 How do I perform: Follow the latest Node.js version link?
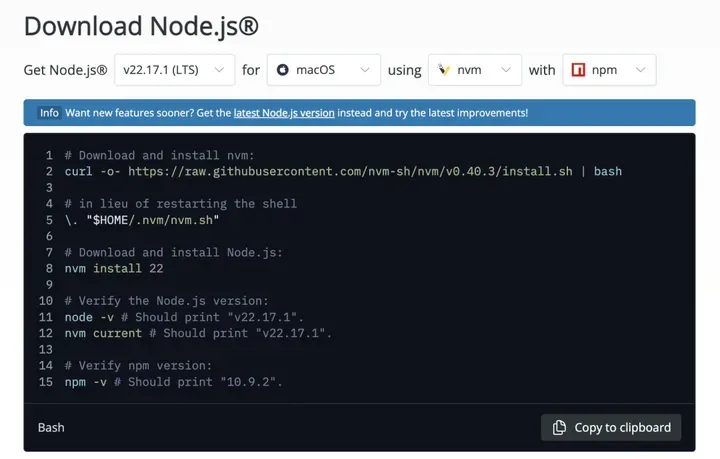pyautogui.click(x=284, y=113)
